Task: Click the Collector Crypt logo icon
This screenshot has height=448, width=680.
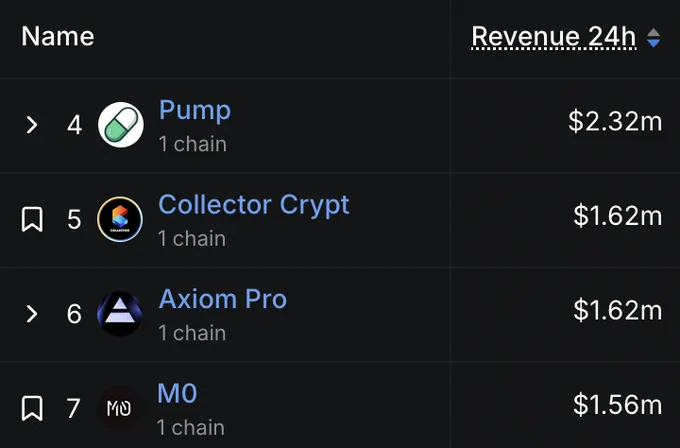Action: point(120,219)
